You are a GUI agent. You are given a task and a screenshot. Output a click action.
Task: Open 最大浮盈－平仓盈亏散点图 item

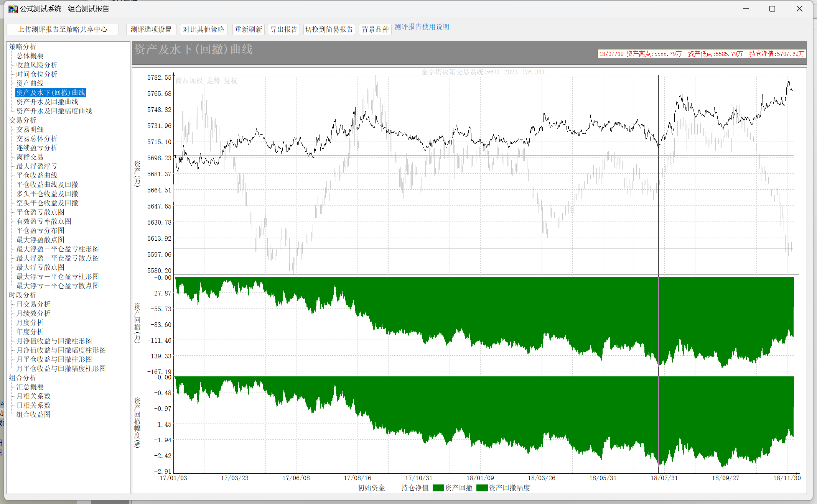tap(58, 258)
